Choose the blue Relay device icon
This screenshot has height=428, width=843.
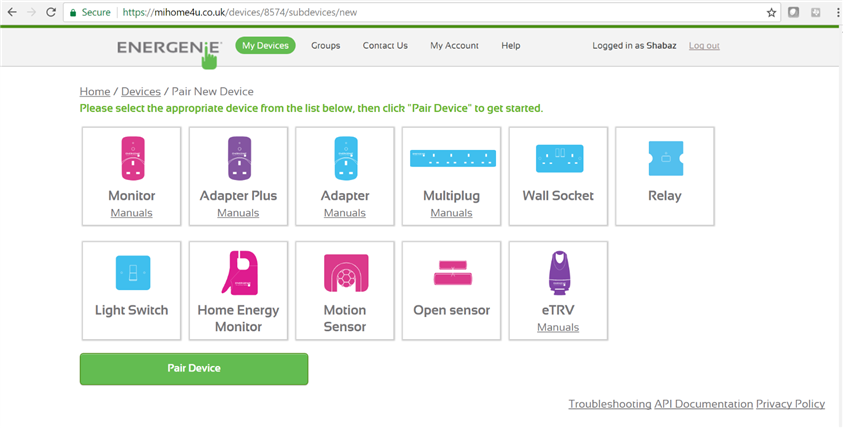pyautogui.click(x=666, y=158)
